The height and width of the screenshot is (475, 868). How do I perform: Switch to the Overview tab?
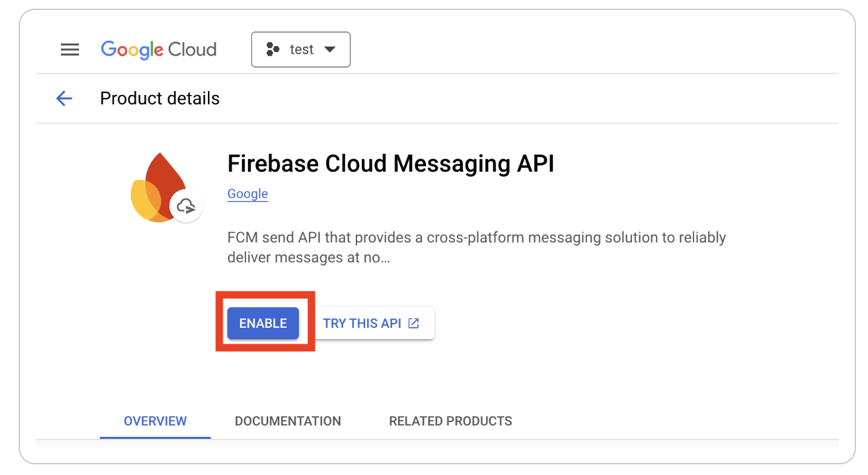pyautogui.click(x=155, y=421)
